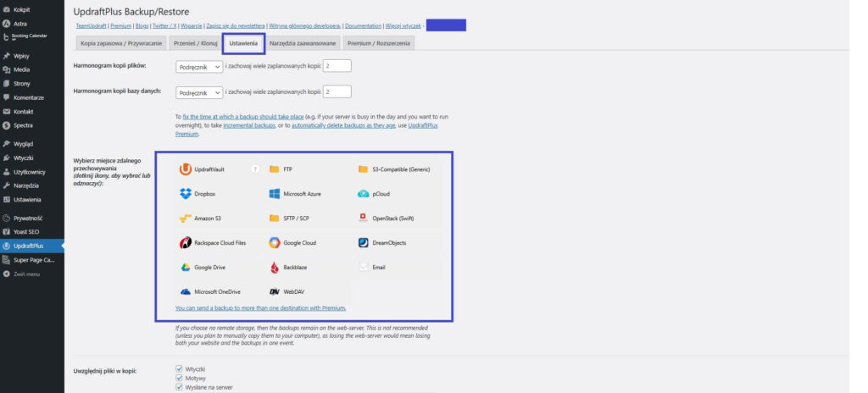868x393 pixels.
Task: Click the retained file backups count field
Action: click(337, 66)
